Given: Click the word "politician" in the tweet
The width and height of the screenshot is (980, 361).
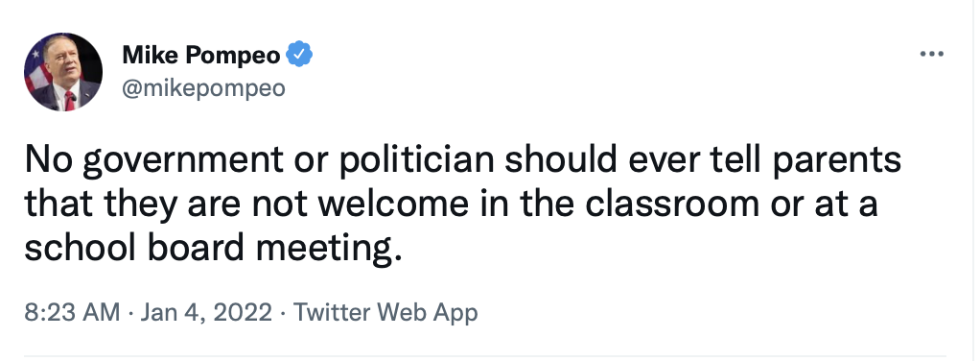Looking at the screenshot, I should (x=416, y=160).
